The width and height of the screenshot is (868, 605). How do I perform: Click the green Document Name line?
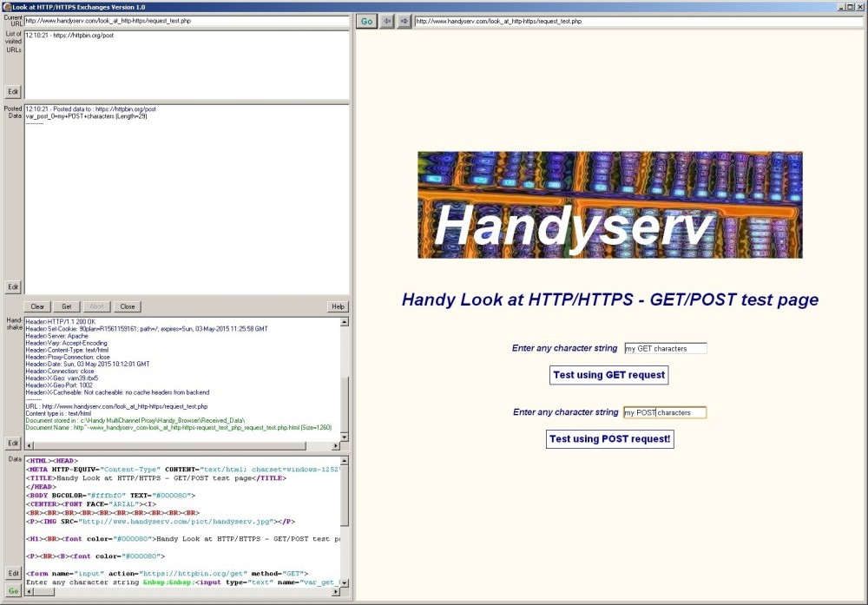point(178,428)
